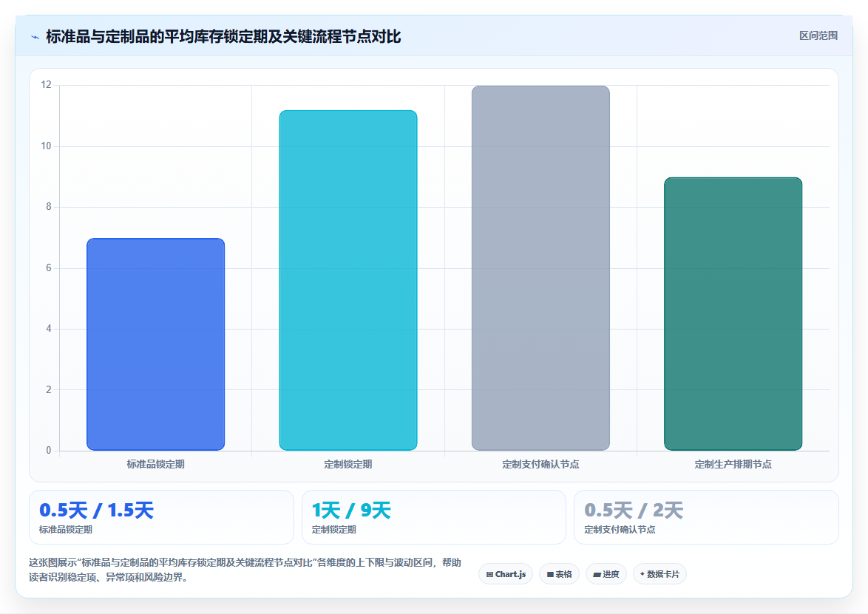Click the y-axis value 10

46,146
